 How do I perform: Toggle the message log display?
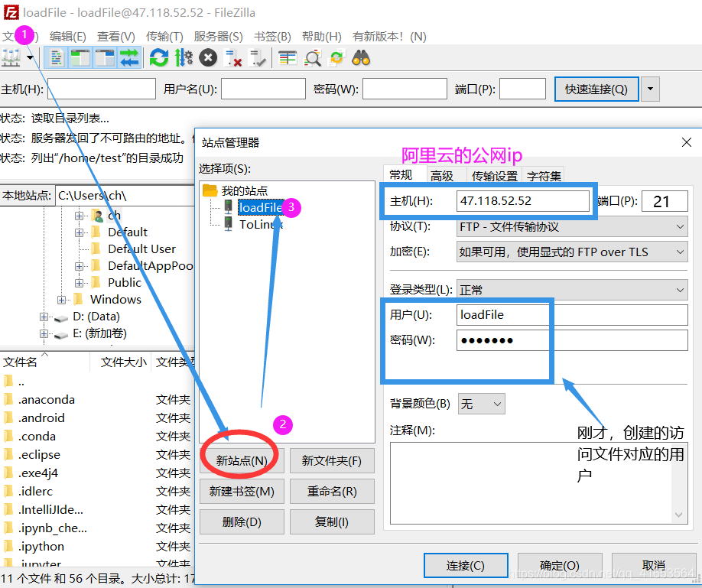57,58
